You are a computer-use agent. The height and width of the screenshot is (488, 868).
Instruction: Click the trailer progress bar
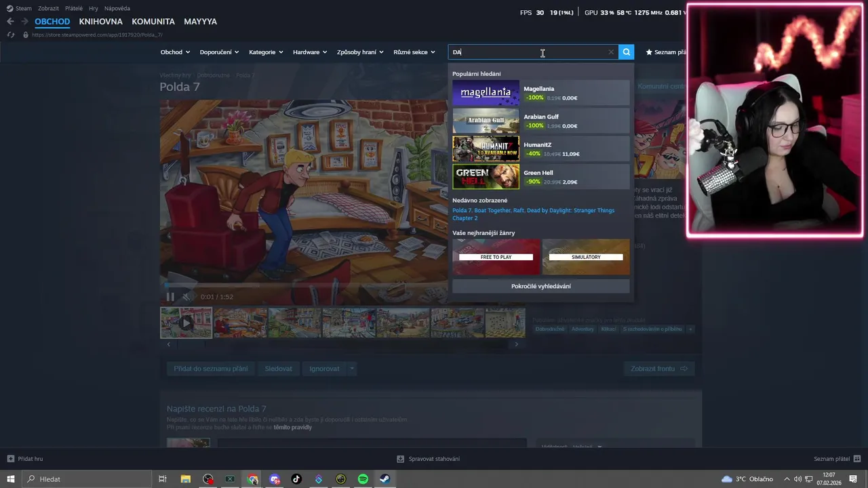click(x=305, y=285)
